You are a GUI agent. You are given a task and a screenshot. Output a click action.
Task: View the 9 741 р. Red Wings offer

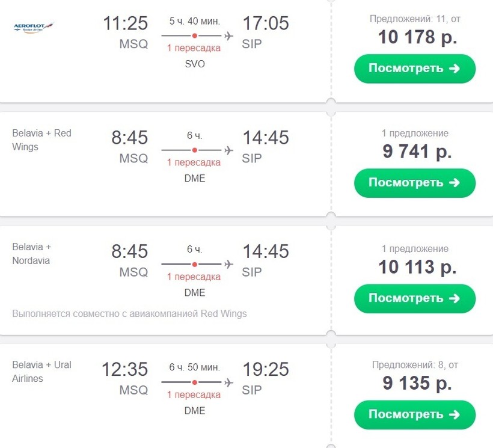(x=414, y=183)
